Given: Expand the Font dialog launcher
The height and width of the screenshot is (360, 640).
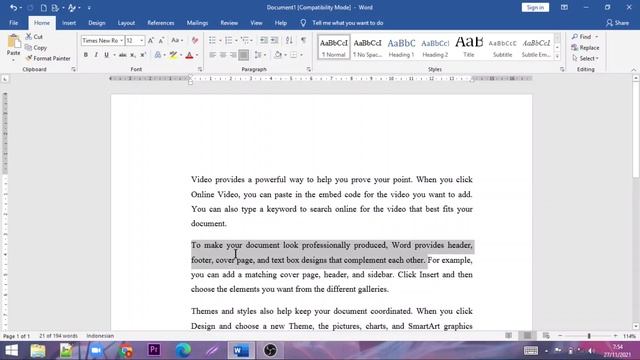Looking at the screenshot, I should tap(200, 69).
